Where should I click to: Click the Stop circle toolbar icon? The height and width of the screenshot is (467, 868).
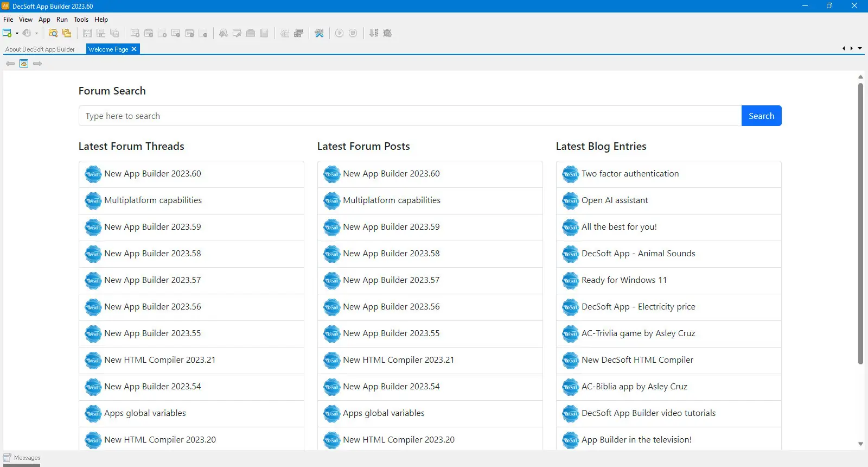[353, 33]
